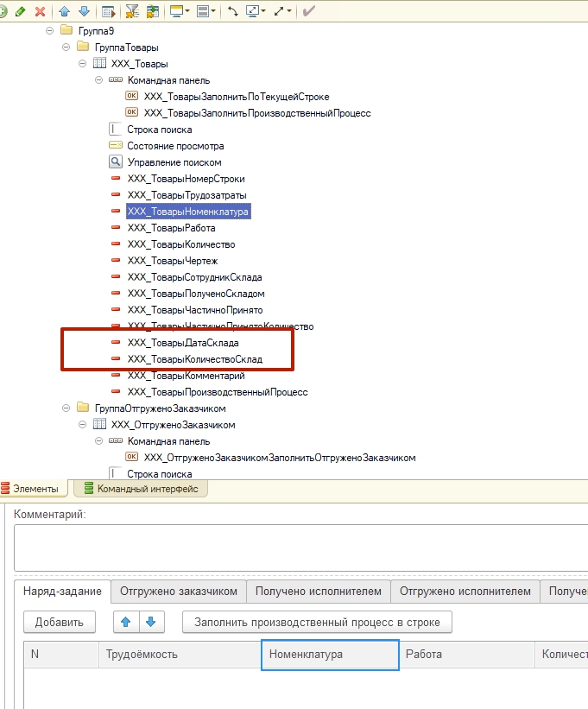This screenshot has width=588, height=709.
Task: Select XXX_ТоварыДатаСклада in the tree
Action: click(183, 343)
